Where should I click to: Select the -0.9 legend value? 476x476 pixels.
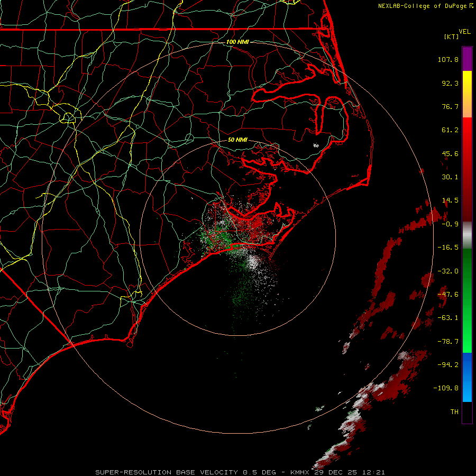(x=450, y=224)
